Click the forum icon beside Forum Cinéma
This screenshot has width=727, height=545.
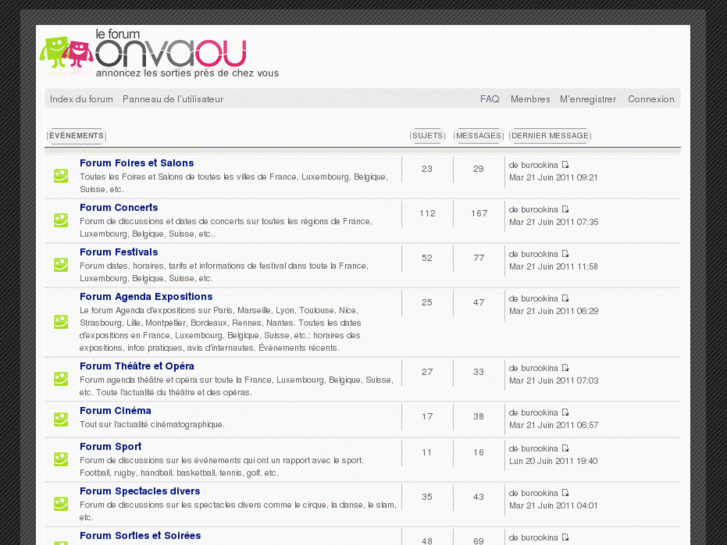pyautogui.click(x=61, y=419)
